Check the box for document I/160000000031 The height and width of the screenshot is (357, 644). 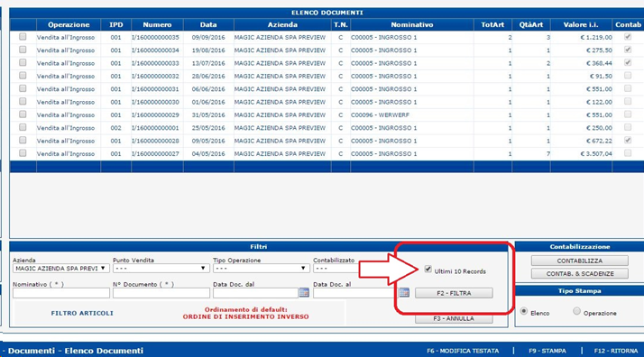tap(23, 88)
